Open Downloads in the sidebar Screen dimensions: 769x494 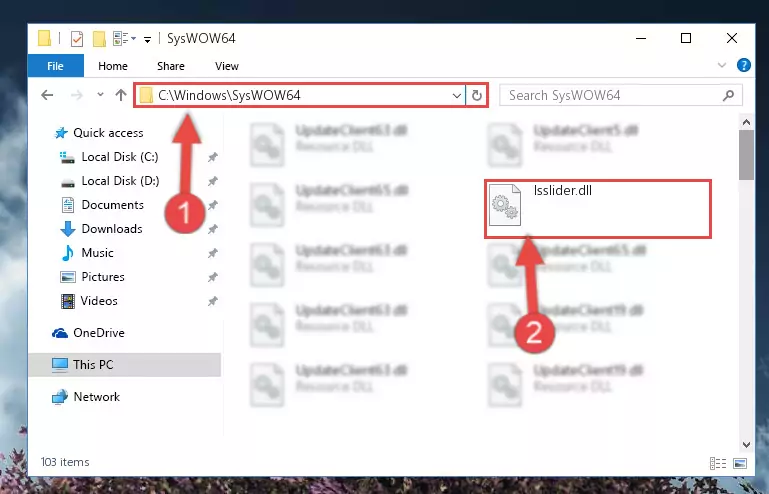[102, 229]
